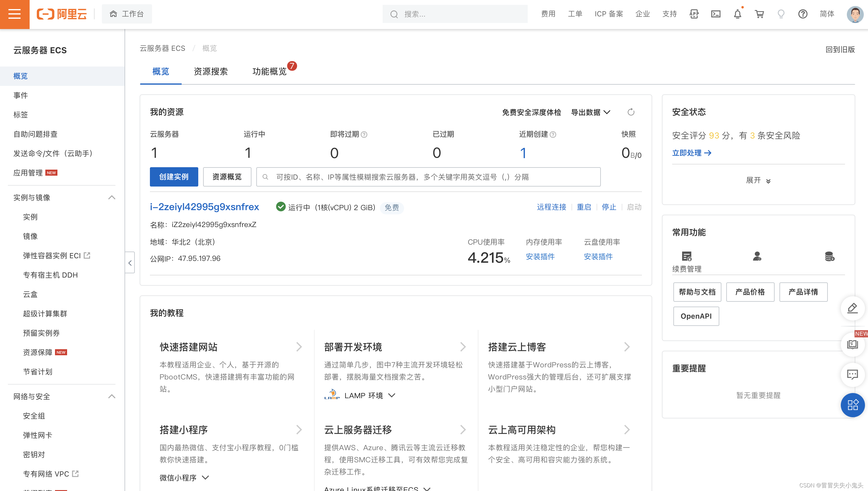Expand 搭建云上博客 tutorial arrow
The image size is (868, 491).
[627, 347]
